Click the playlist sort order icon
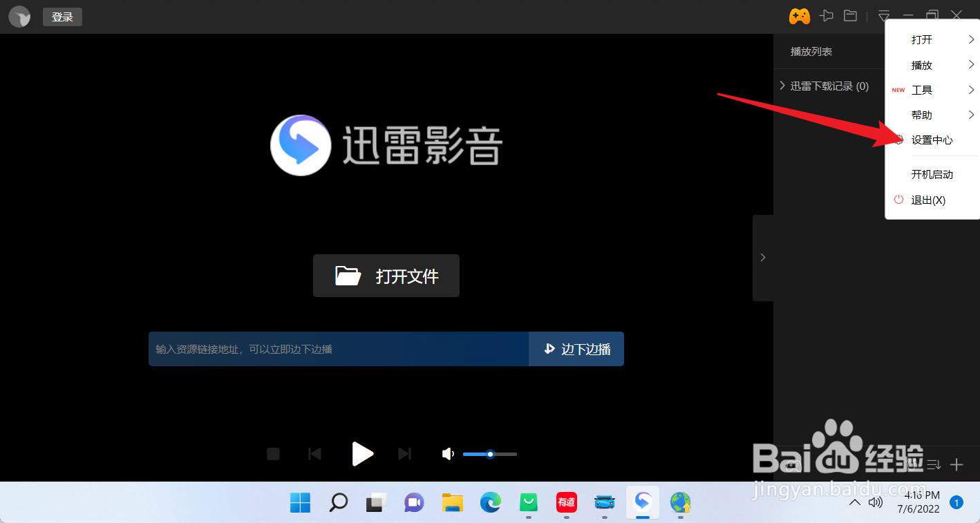Image resolution: width=980 pixels, height=523 pixels. click(934, 465)
